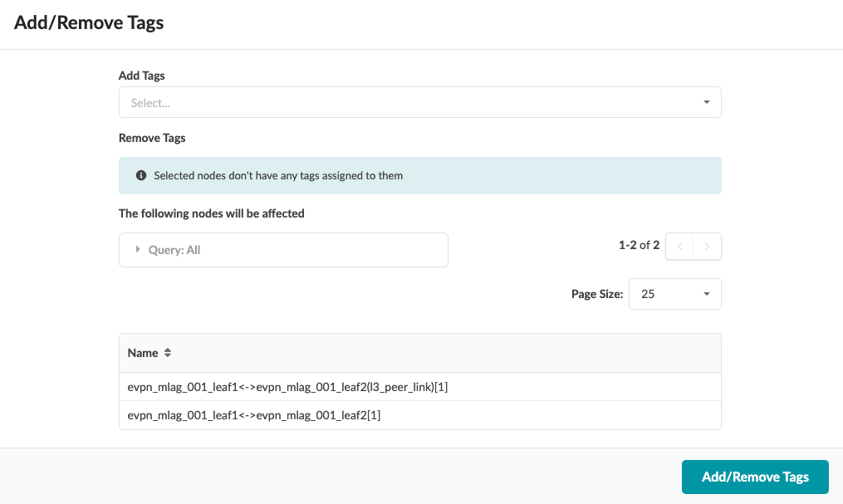The width and height of the screenshot is (843, 504).
Task: Click the Add Tags dropdown caret
Action: [x=706, y=103]
